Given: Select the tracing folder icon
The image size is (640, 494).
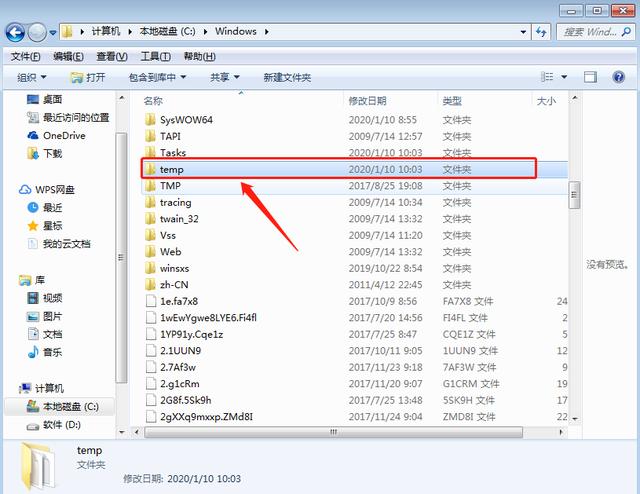Looking at the screenshot, I should coord(150,202).
